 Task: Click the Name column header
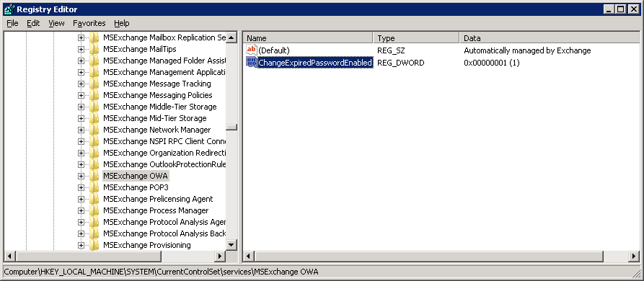[x=308, y=37]
